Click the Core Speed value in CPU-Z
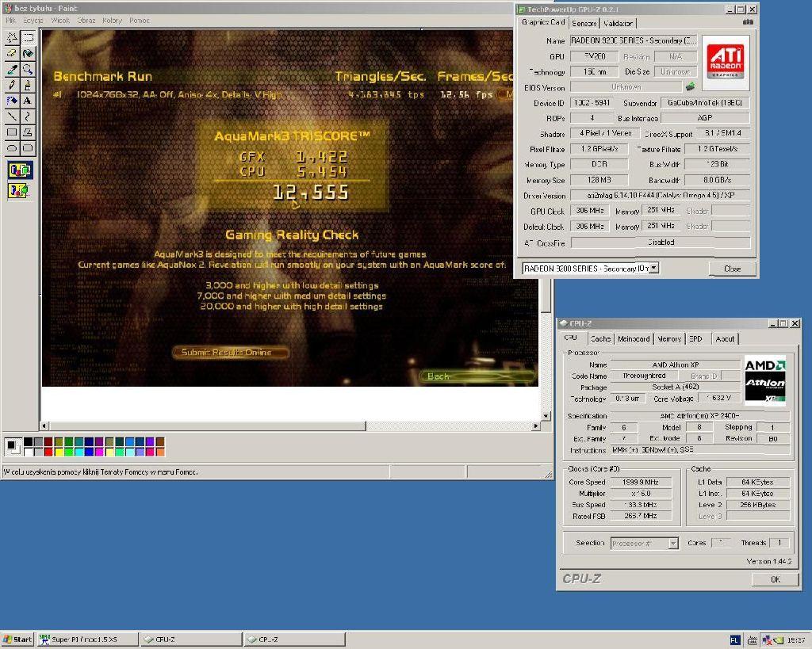This screenshot has width=812, height=649. pos(640,482)
